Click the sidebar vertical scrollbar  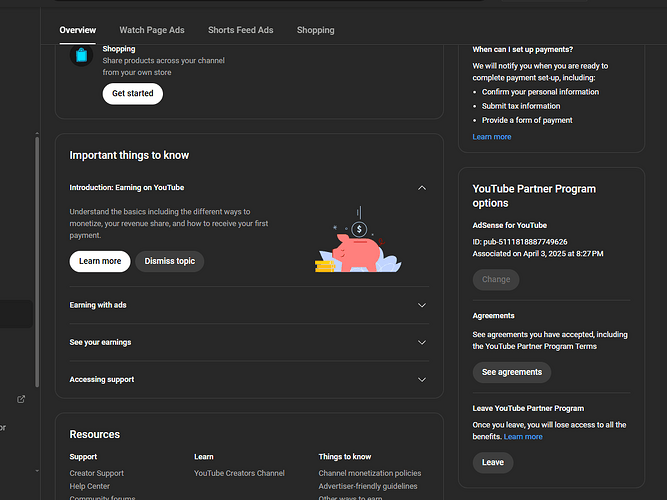37,262
